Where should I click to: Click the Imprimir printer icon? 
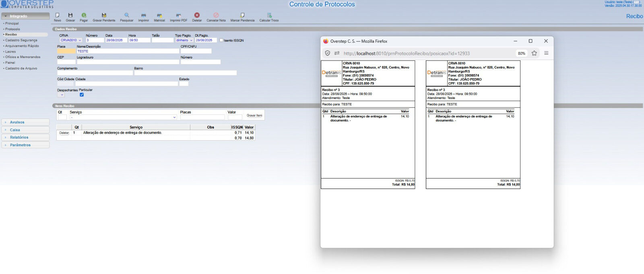[x=143, y=15]
